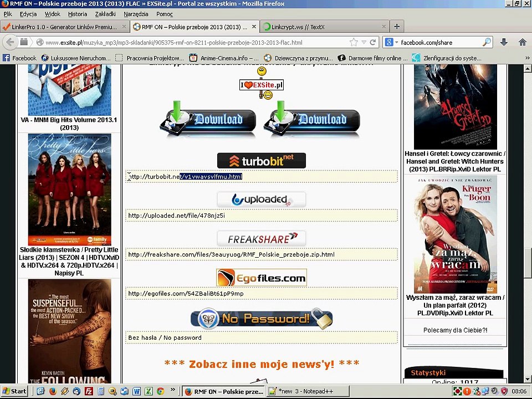Switch to the Notepad++ taskbar window
This screenshot has width=532, height=399.
(x=308, y=391)
